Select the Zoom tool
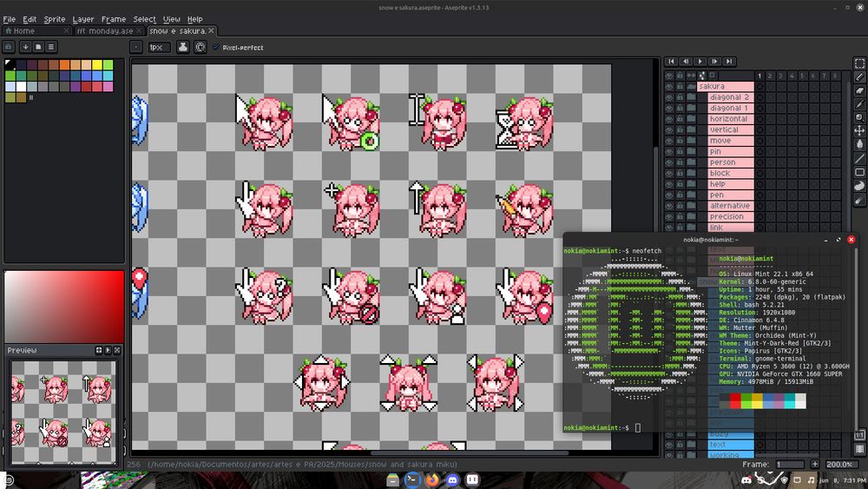 859,117
